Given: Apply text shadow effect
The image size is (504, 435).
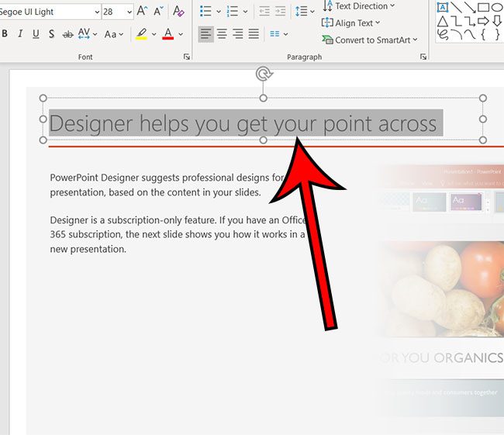Looking at the screenshot, I should click(x=51, y=34).
